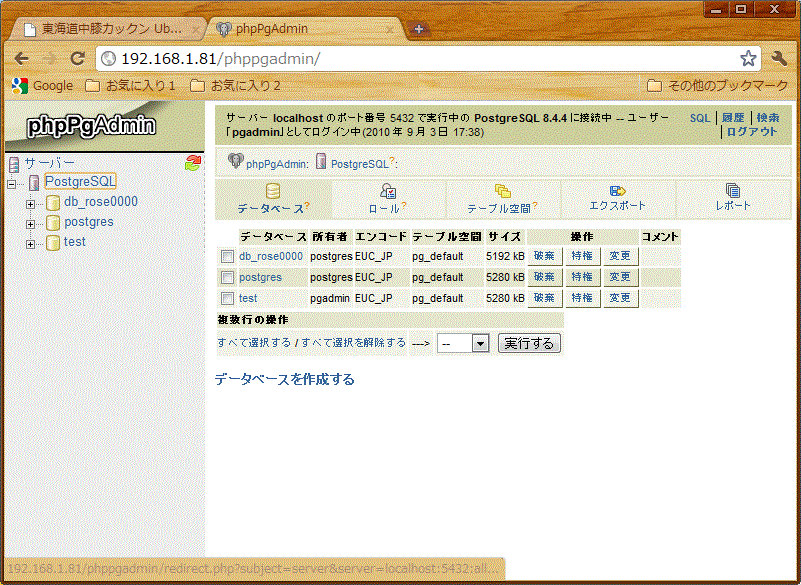The height and width of the screenshot is (585, 801).
Task: Click the PostgreSQL server icon in breadcrumb
Action: click(321, 161)
